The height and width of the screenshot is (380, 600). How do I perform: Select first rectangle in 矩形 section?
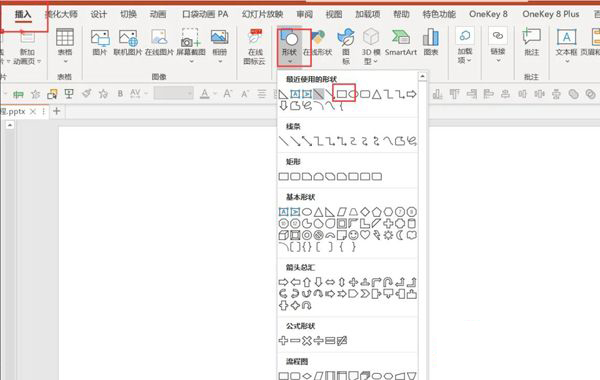click(x=284, y=176)
